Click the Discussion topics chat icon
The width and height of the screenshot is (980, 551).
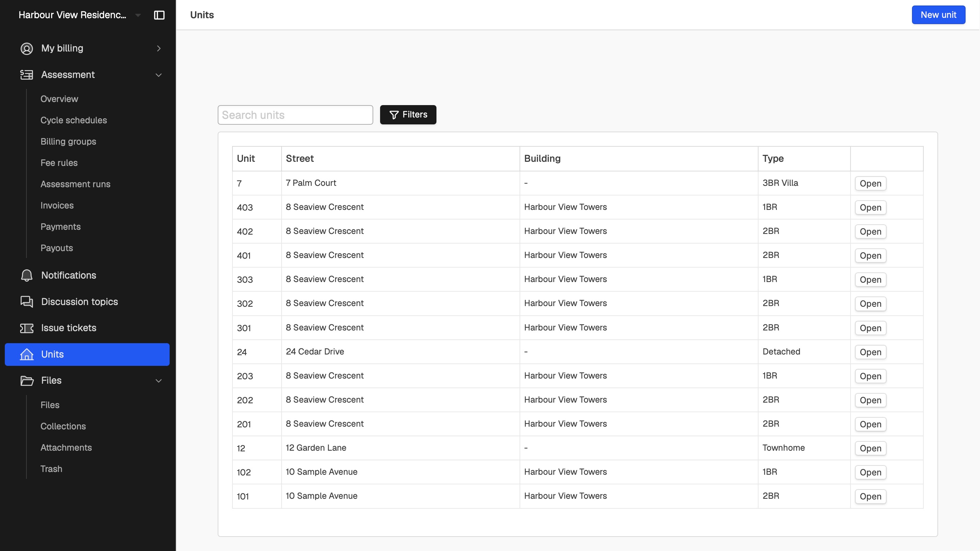click(x=27, y=301)
